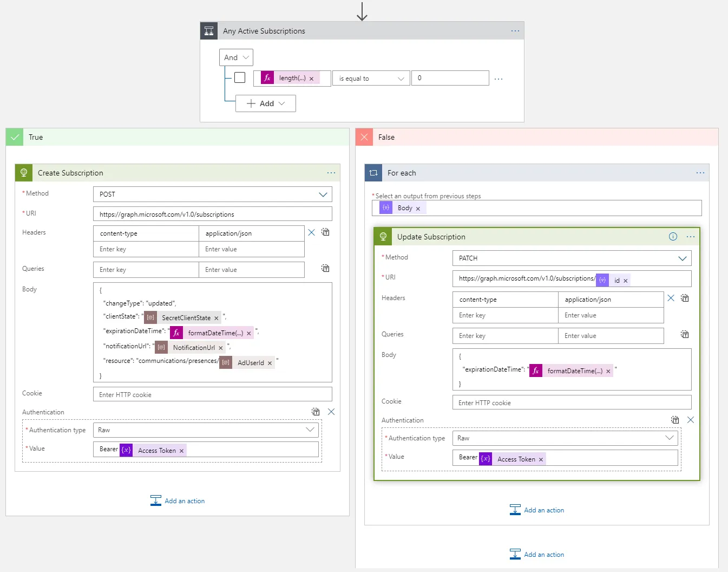This screenshot has width=728, height=572.
Task: Remove formatDateTime token in Update Subscription body
Action: (x=608, y=371)
